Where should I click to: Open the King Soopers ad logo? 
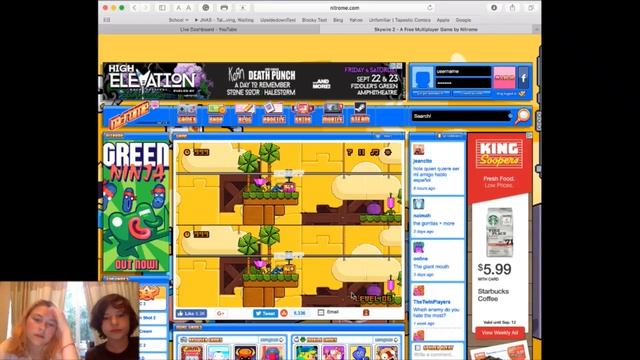pos(499,154)
